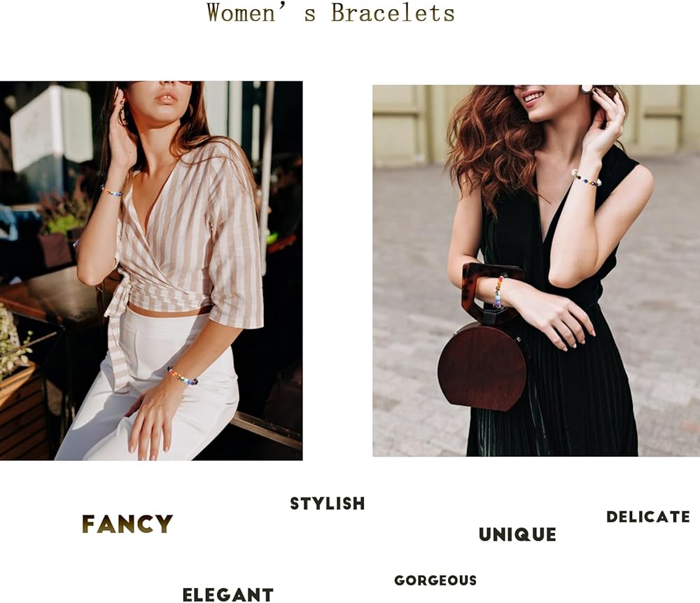
Task: Click the UNIQUE word label
Action: tap(517, 534)
